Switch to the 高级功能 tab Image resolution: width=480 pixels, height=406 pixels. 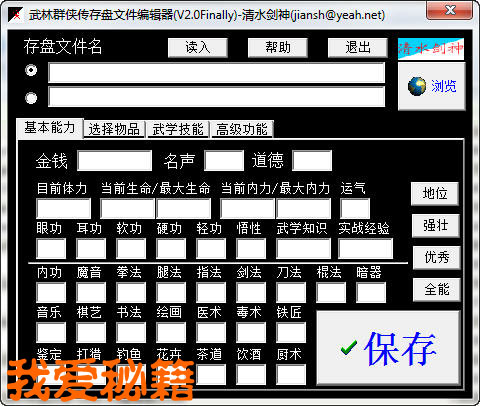[242, 129]
